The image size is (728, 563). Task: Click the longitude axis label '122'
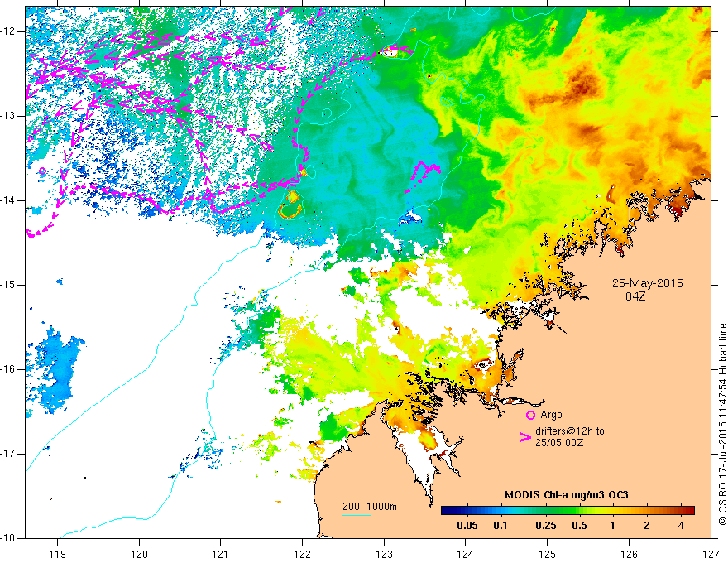[x=302, y=554]
